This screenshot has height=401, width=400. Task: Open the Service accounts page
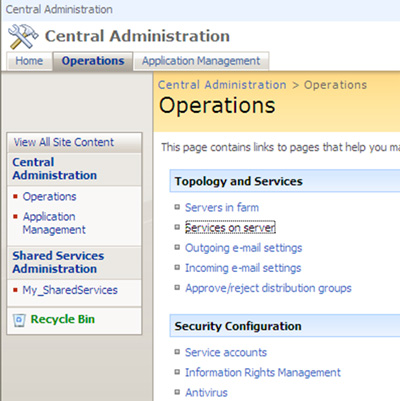(x=226, y=352)
